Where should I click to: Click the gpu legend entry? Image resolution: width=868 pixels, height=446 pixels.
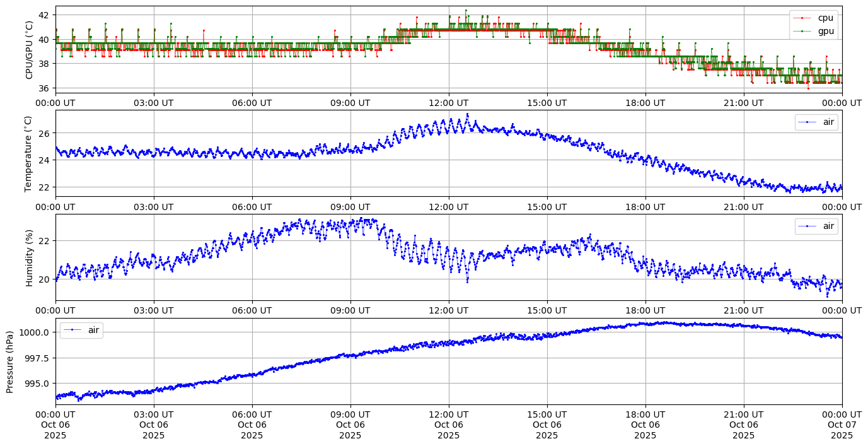825,30
